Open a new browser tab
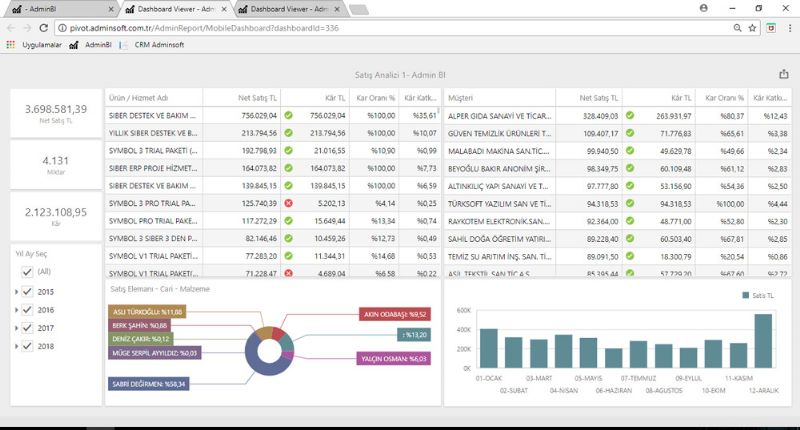800x430 pixels. [359, 9]
